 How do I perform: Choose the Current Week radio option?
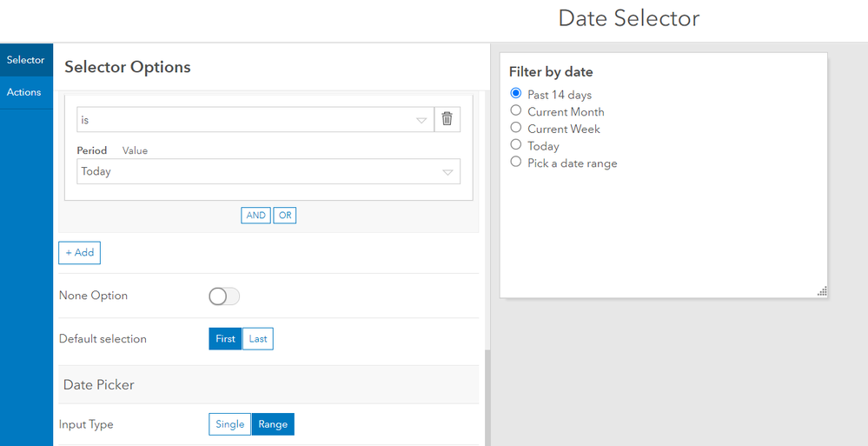(516, 129)
